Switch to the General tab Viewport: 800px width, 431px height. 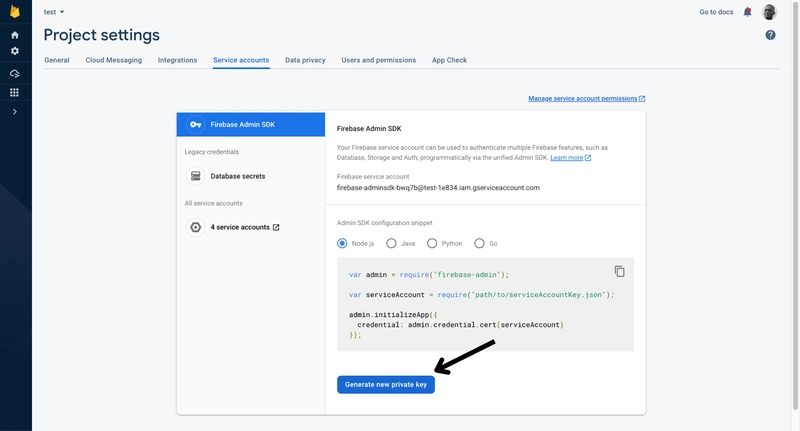[x=57, y=60]
